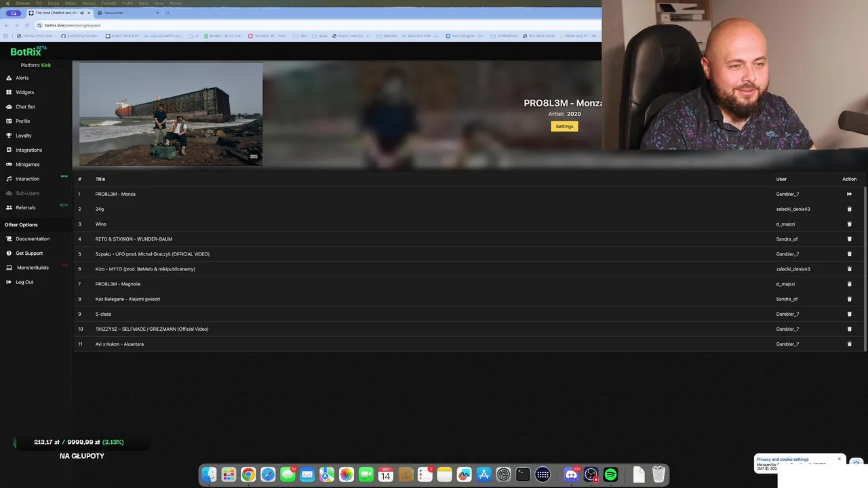This screenshot has height=488, width=868.
Task: Delete Avi x Kukon - Alcantara entry
Action: click(849, 344)
